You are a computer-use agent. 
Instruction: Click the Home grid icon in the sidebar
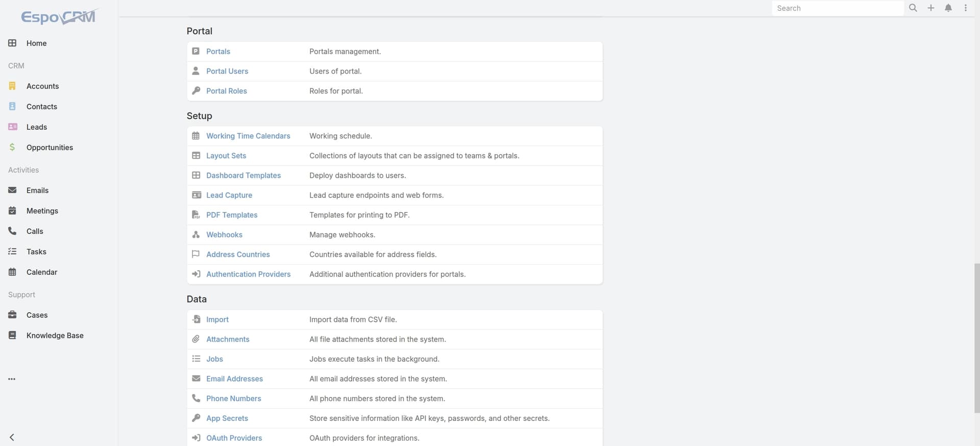pos(12,43)
